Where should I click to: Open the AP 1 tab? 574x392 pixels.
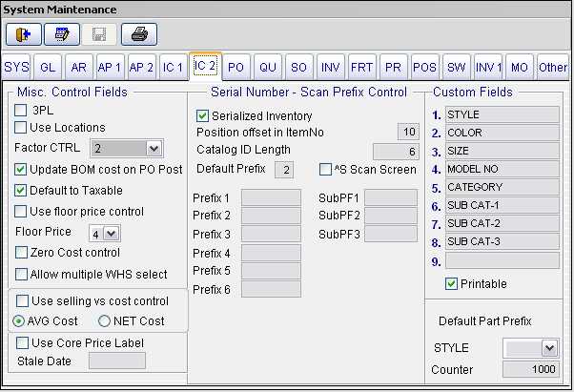point(110,68)
